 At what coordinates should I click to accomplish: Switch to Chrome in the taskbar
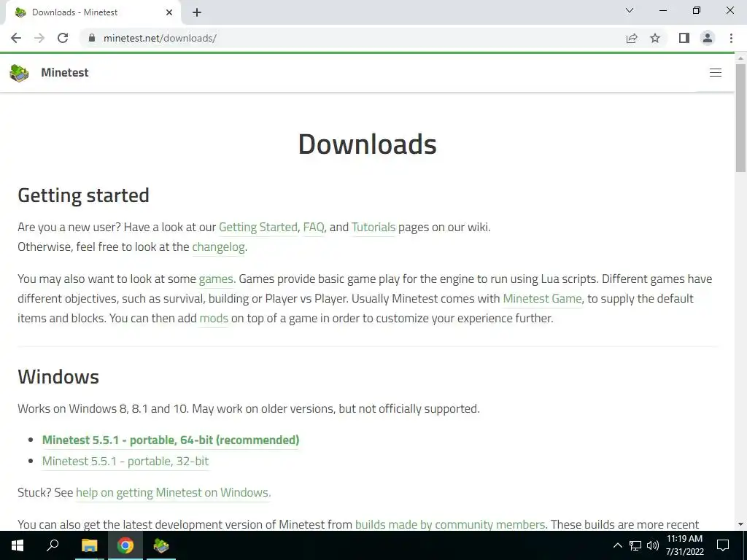(x=125, y=545)
